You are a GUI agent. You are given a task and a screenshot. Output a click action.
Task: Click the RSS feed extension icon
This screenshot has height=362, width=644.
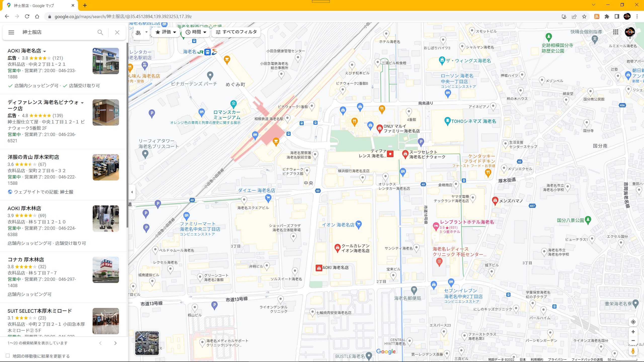point(597,17)
